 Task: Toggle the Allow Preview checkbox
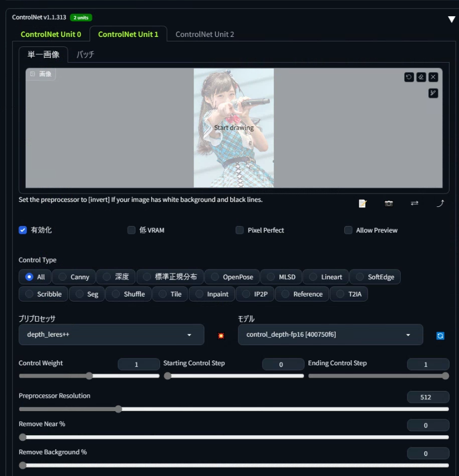pyautogui.click(x=348, y=230)
